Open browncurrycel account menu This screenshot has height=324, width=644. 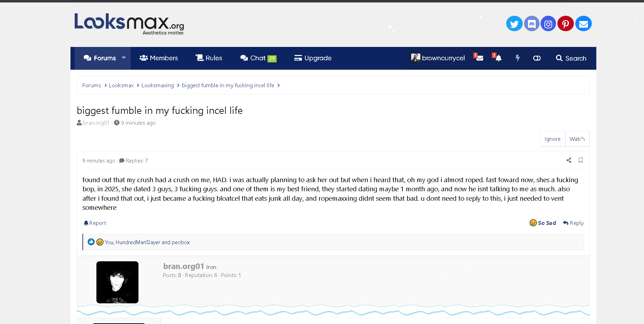[438, 58]
